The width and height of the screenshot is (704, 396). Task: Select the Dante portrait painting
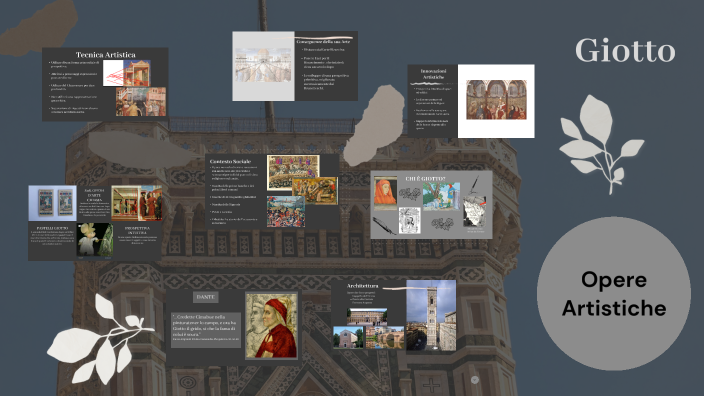[x=271, y=326]
